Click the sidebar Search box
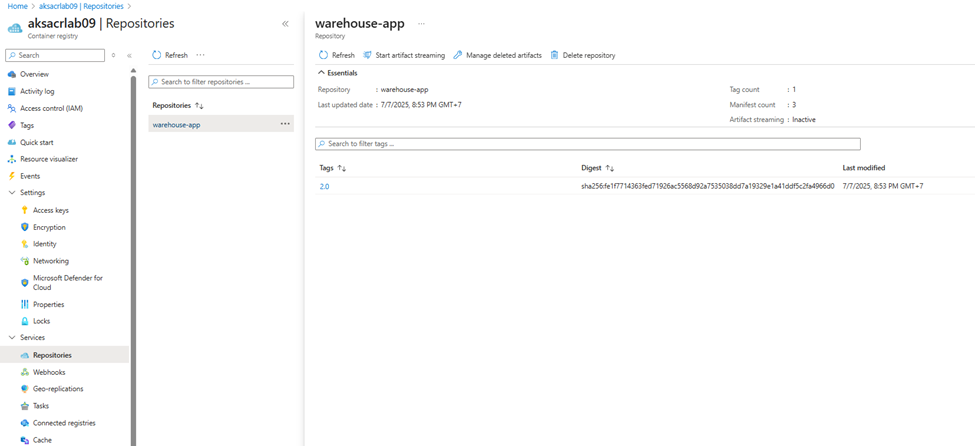 [x=55, y=55]
